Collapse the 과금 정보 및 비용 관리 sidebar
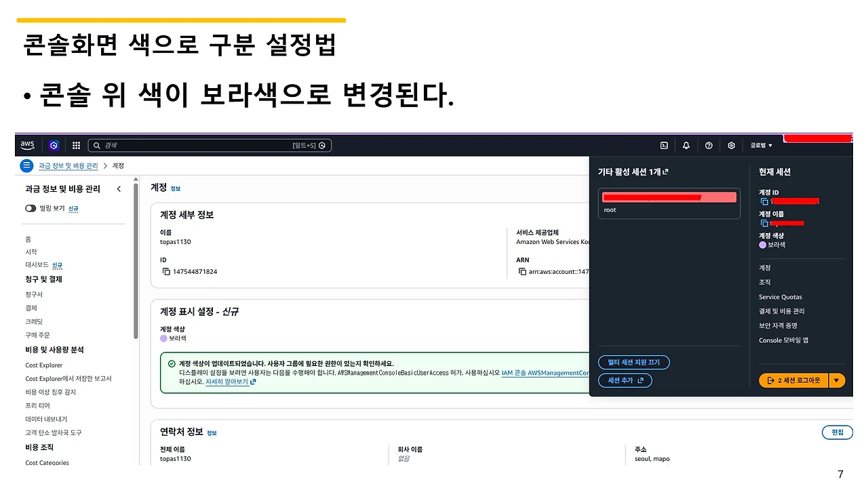868x488 pixels. 119,188
